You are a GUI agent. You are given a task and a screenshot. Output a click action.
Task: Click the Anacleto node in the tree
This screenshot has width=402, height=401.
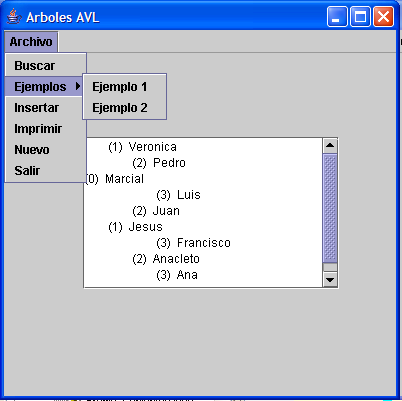(x=166, y=259)
